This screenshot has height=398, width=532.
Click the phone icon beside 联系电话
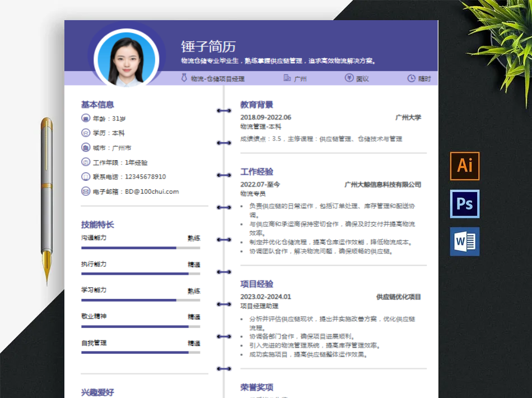[86, 177]
